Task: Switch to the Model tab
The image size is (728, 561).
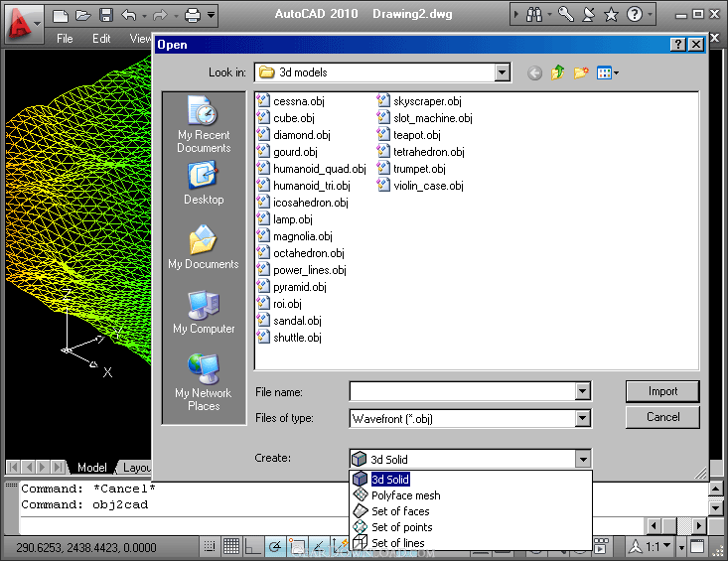Action: 92,468
